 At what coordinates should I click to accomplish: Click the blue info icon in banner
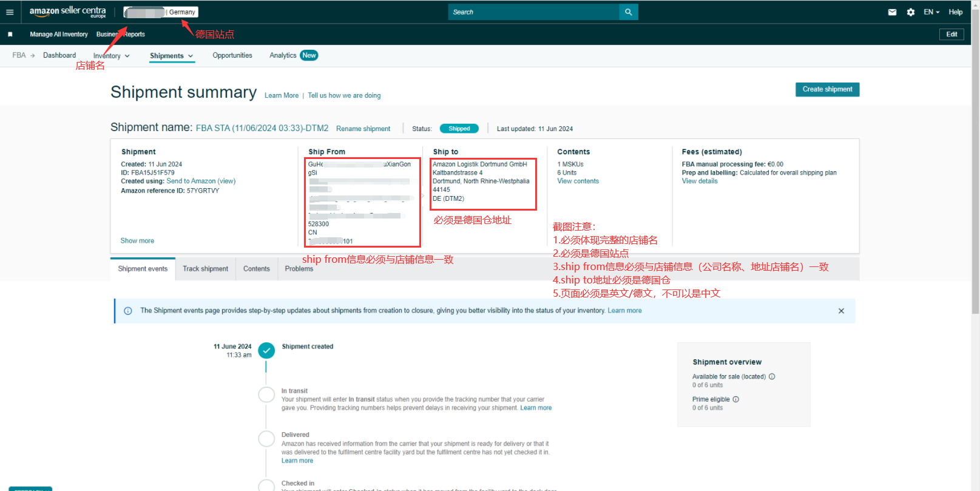[128, 311]
